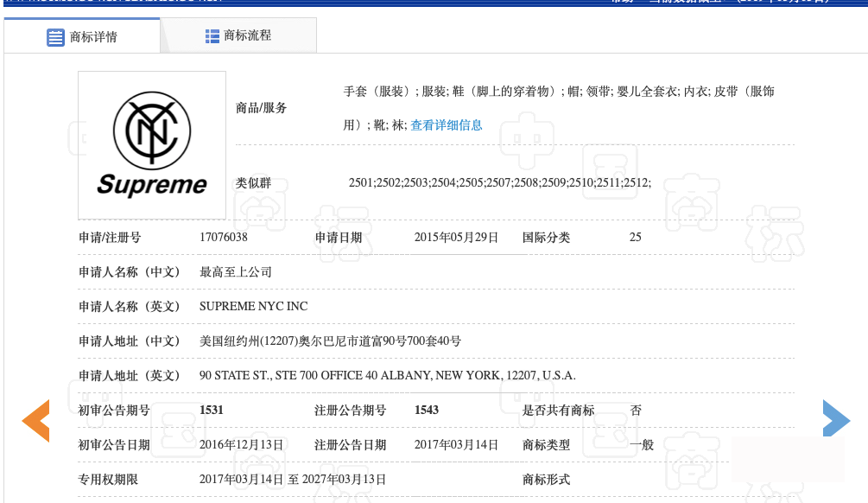This screenshot has height=503, width=868.
Task: Click the international classification value 25
Action: [x=636, y=237]
